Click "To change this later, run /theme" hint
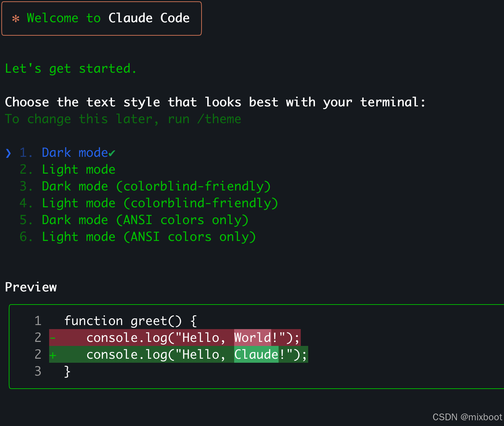The image size is (504, 426). (x=123, y=119)
